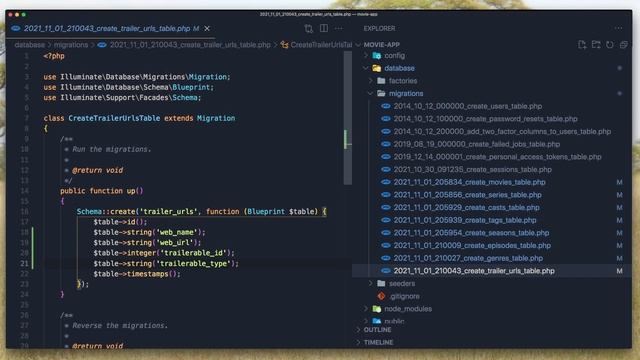This screenshot has height=360, width=640.
Task: Open create_sessions_table.php migration
Action: [473, 169]
